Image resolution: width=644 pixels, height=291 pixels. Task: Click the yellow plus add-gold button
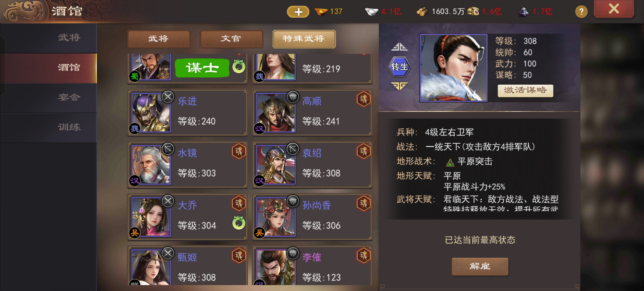coord(298,12)
